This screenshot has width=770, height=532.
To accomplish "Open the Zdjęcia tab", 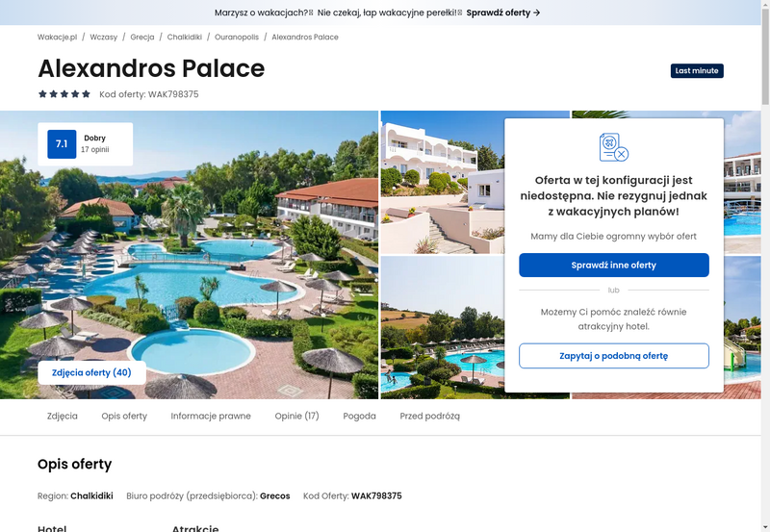I will point(63,416).
